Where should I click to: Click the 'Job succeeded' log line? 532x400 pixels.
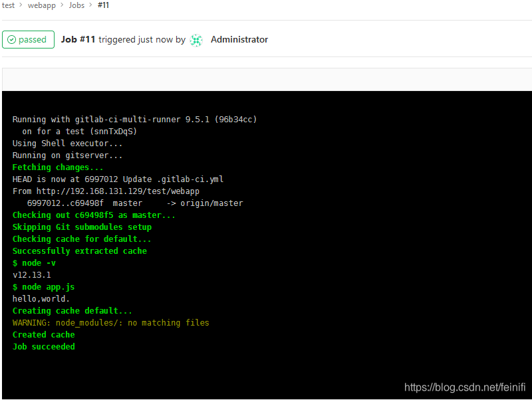(44, 347)
